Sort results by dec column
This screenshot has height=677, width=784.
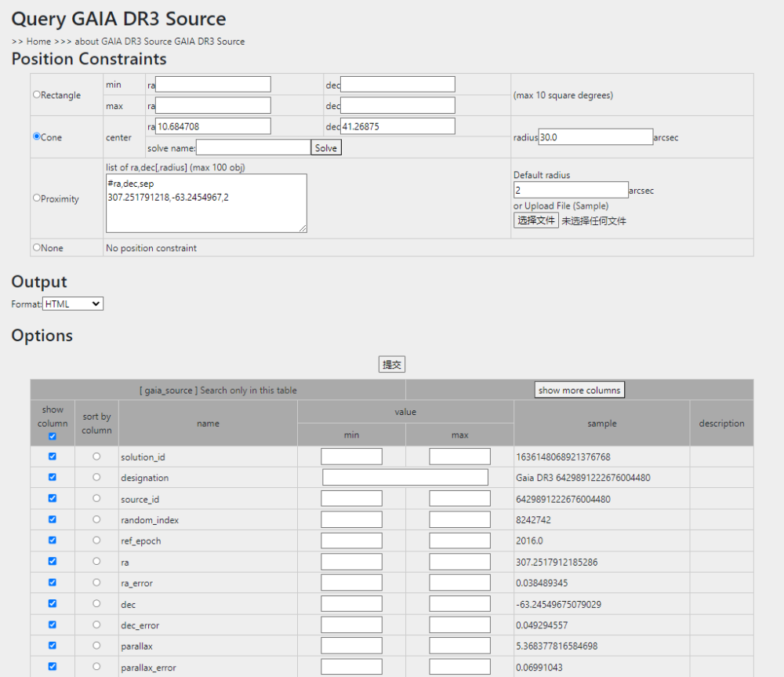[96, 603]
